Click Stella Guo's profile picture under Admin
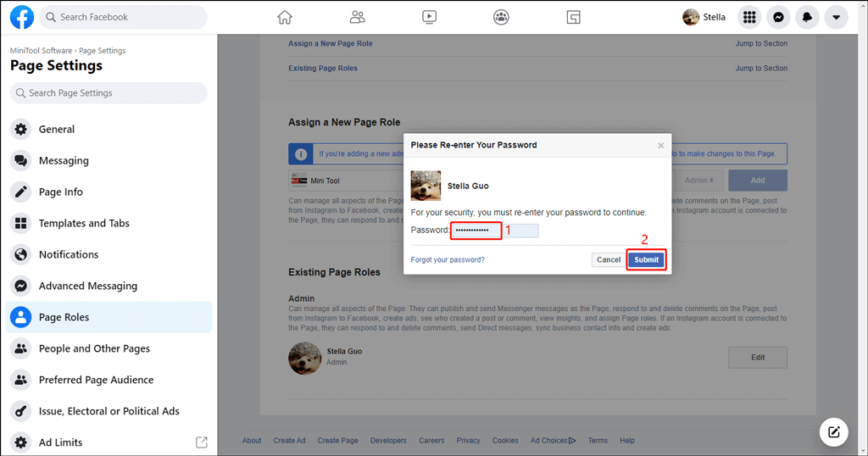Screen dimensions: 868x456 click(305, 358)
